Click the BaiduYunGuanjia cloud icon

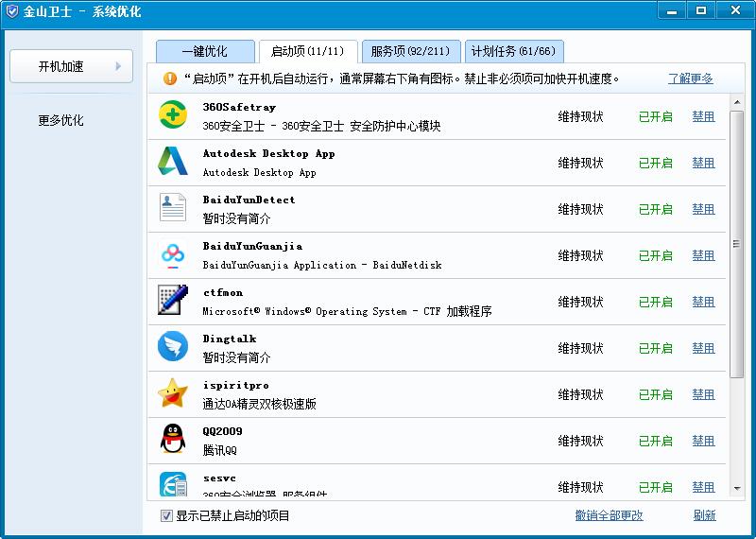[x=173, y=254]
